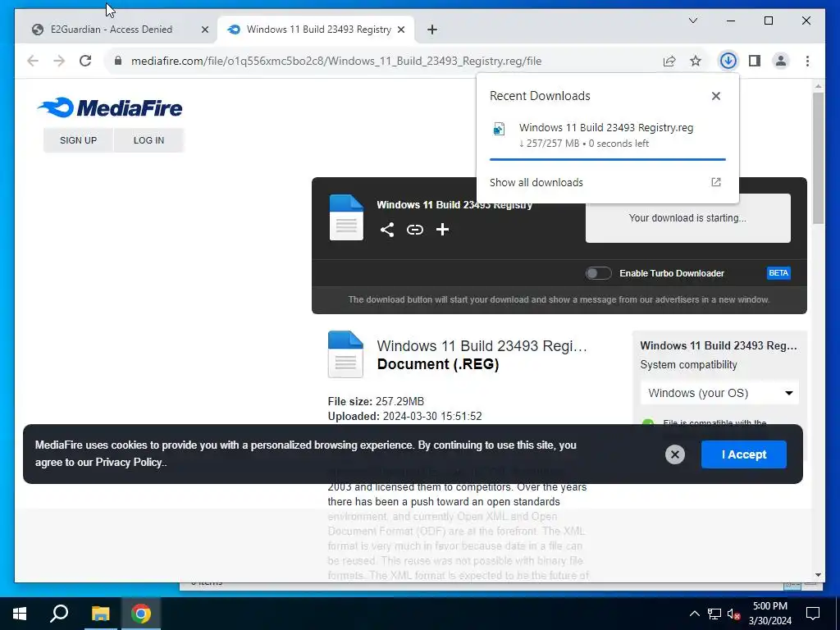Open the Chrome three-dot menu

point(807,61)
